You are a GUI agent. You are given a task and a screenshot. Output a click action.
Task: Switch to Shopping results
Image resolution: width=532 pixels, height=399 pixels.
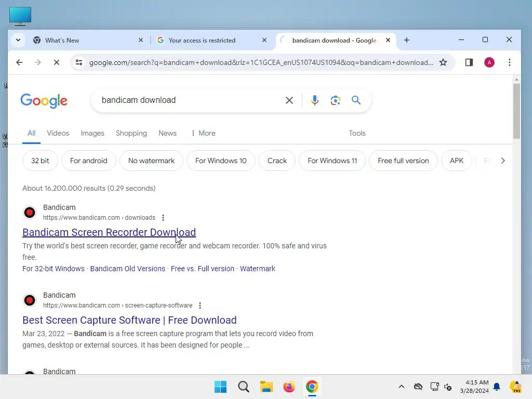click(x=131, y=134)
